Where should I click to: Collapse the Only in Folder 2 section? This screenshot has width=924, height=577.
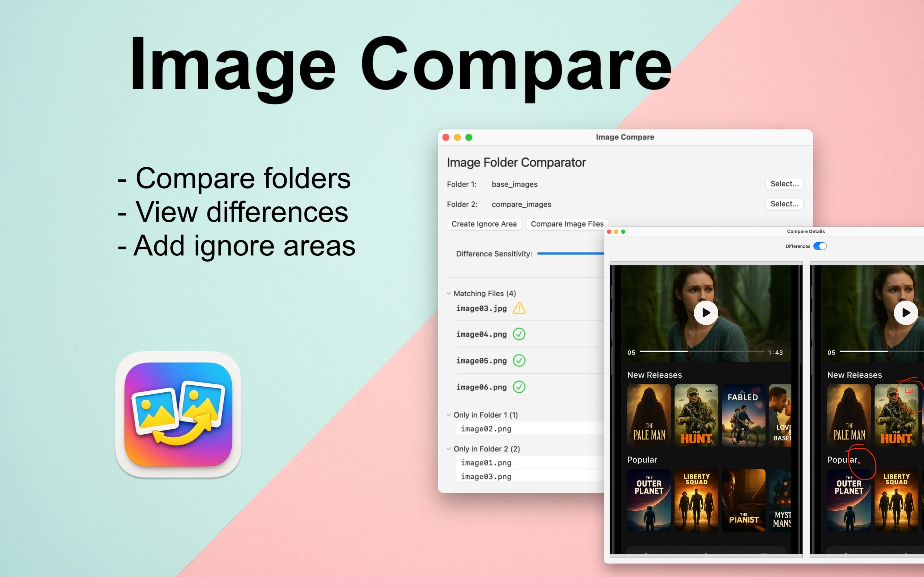click(449, 449)
